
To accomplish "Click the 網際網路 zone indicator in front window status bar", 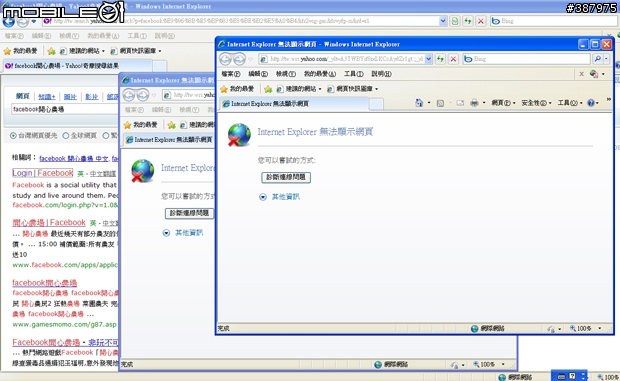I will pos(487,328).
